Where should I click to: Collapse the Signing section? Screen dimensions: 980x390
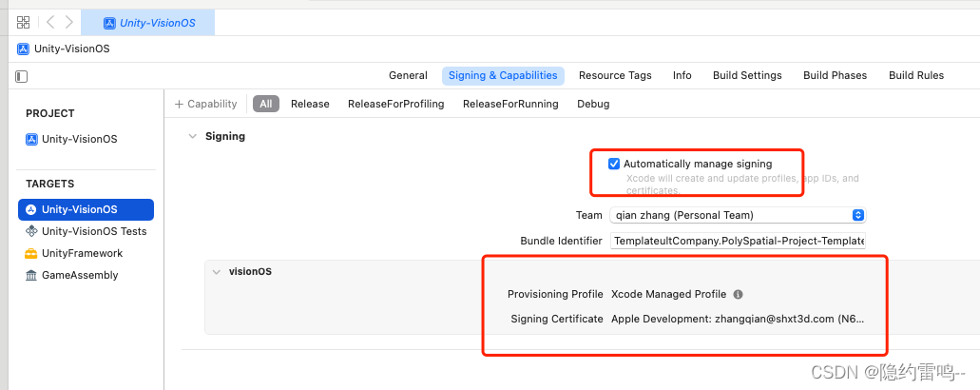pyautogui.click(x=193, y=136)
